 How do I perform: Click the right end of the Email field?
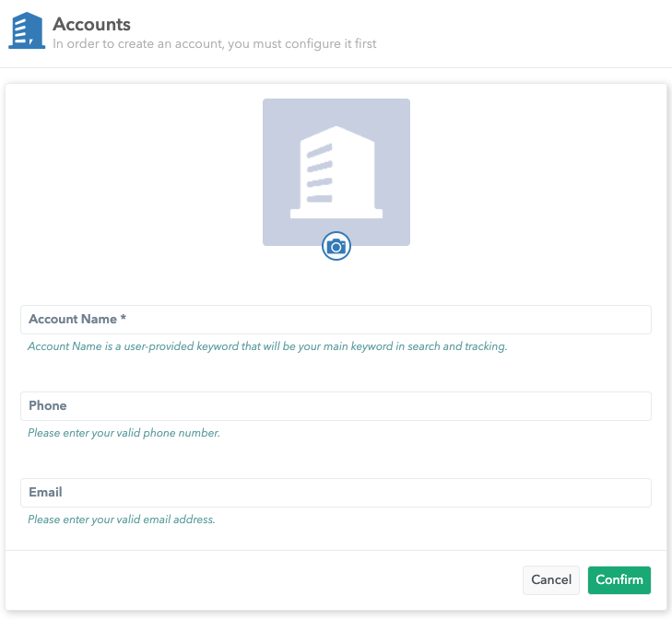[x=636, y=493]
